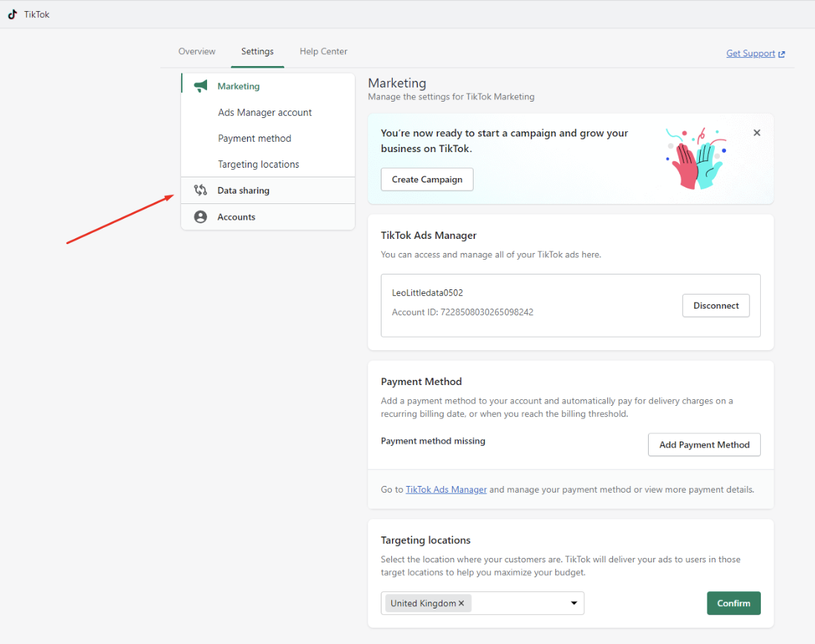Remove United Kingdom from targeting locations

pos(461,603)
